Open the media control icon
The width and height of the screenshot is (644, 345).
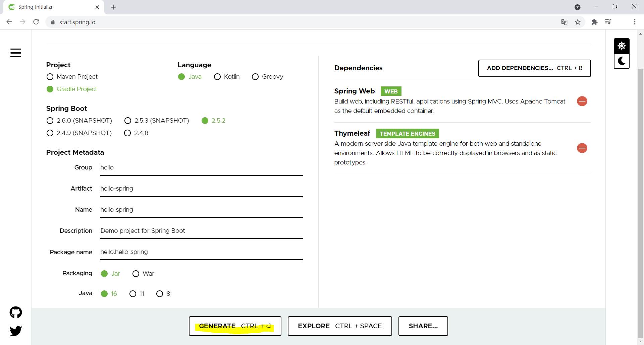point(608,22)
